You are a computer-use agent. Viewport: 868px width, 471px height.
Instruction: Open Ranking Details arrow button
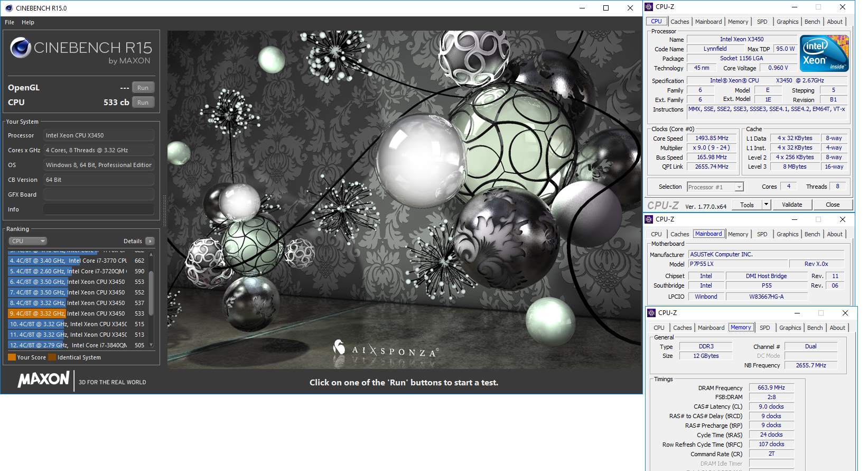[x=150, y=241]
